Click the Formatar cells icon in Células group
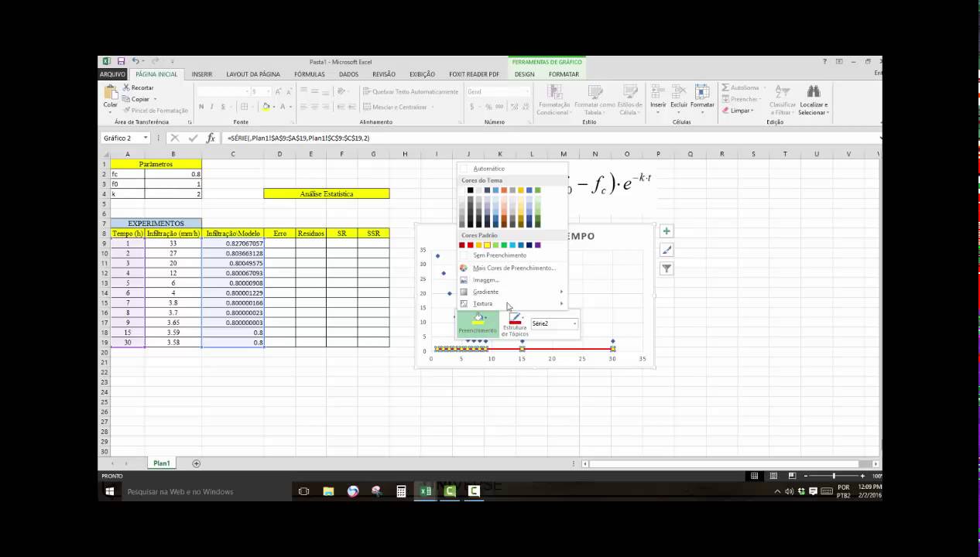The width and height of the screenshot is (980, 557). [702, 91]
